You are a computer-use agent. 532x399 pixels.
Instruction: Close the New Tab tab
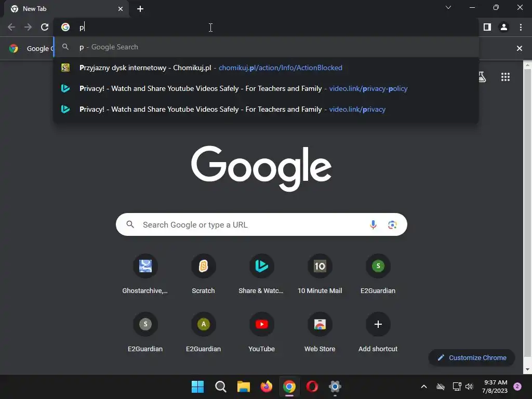(121, 9)
